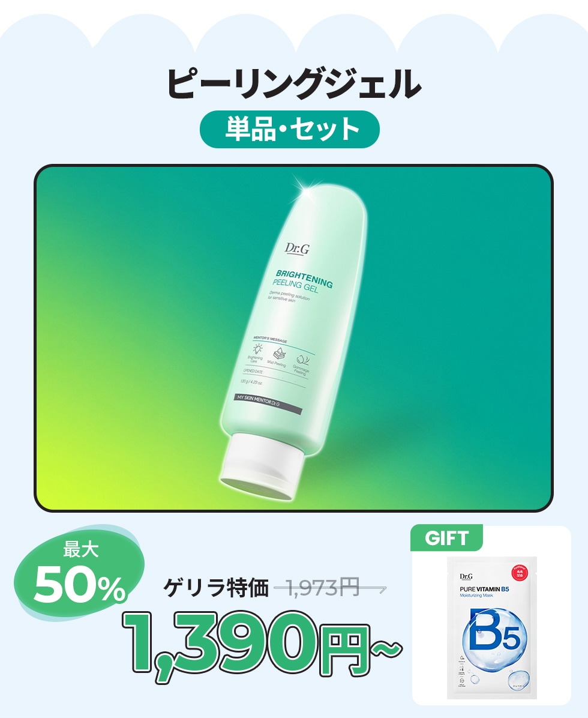588x718 pixels.
Task: Click the white cap of the tube
Action: [263, 466]
